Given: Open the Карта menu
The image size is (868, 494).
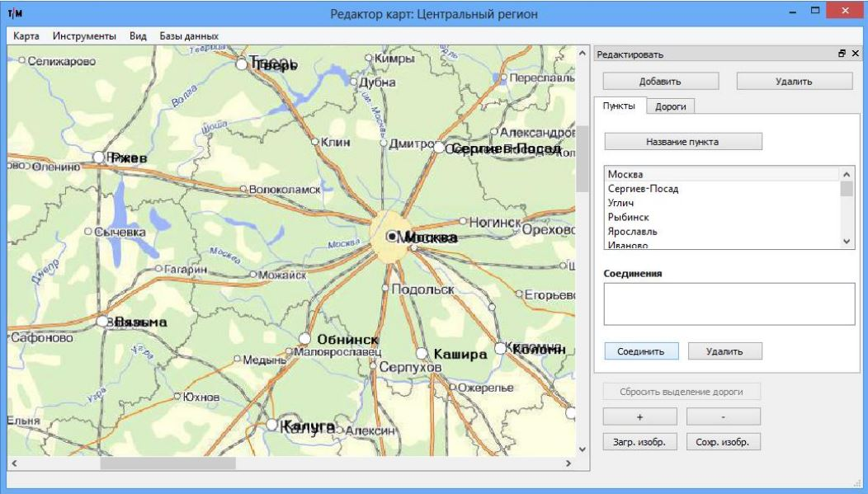Looking at the screenshot, I should coord(27,36).
